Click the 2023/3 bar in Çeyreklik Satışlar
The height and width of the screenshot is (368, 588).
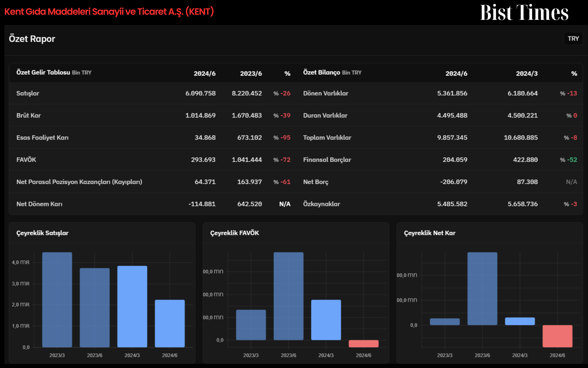(57, 300)
